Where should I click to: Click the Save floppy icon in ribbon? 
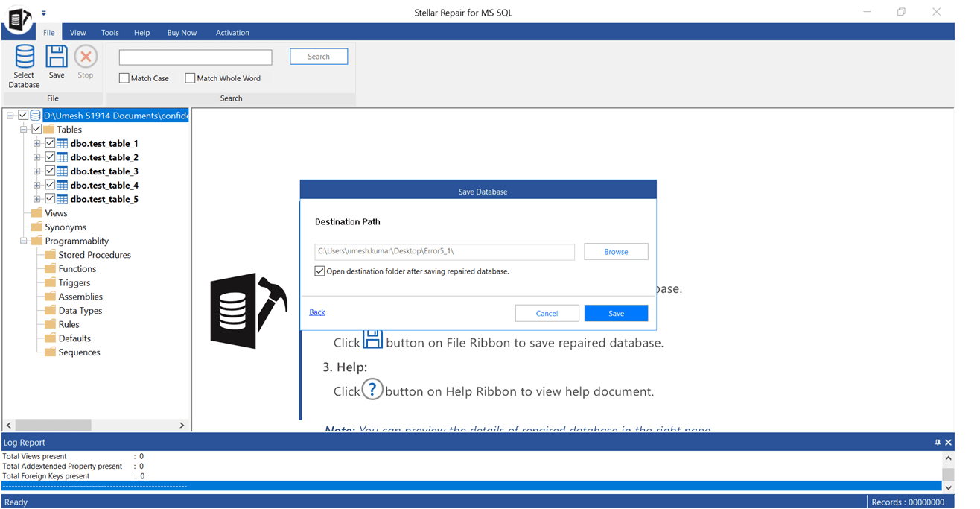click(57, 57)
